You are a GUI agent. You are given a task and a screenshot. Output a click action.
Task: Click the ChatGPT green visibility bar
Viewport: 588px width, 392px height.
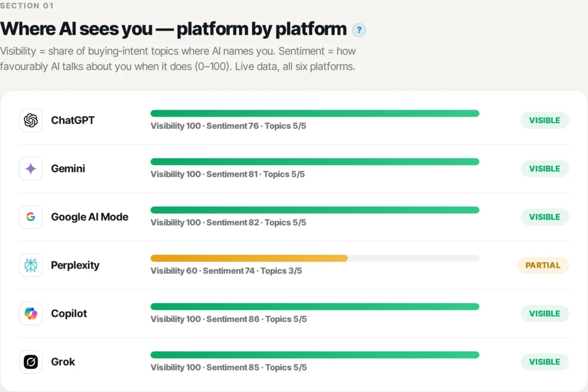315,113
